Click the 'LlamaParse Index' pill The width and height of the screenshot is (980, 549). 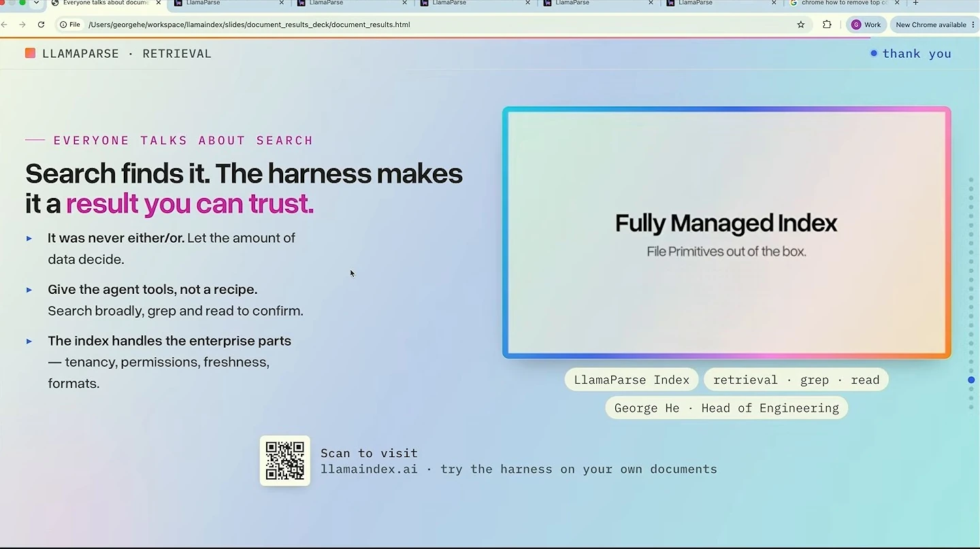point(632,380)
